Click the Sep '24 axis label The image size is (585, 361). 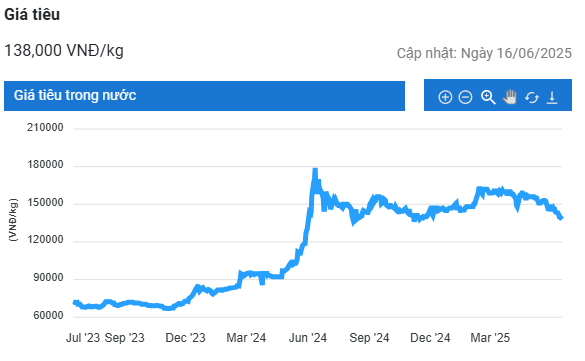click(369, 338)
